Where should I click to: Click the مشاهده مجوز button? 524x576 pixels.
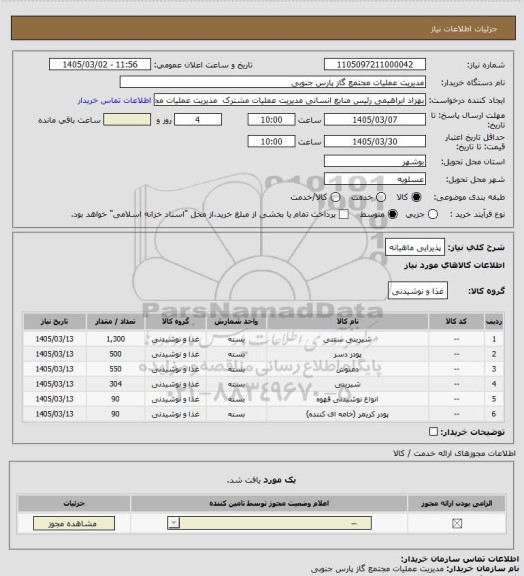74,523
